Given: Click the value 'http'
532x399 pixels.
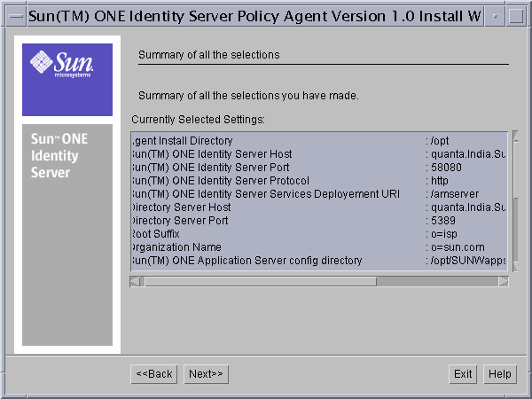Looking at the screenshot, I should tap(440, 181).
